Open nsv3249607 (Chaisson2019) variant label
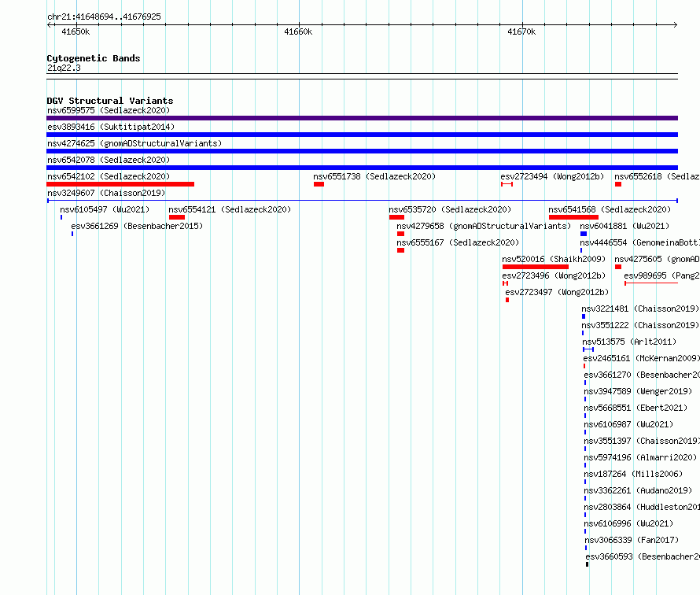The image size is (700, 595). tap(106, 193)
